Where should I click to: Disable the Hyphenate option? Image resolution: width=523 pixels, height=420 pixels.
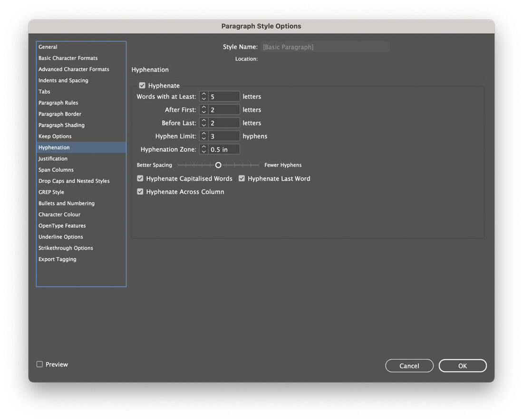(142, 85)
